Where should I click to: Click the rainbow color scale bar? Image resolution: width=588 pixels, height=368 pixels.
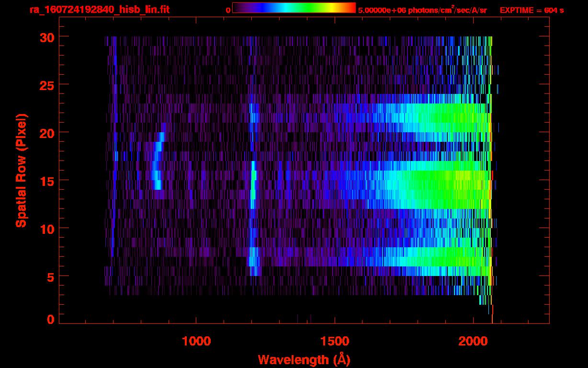(x=294, y=8)
